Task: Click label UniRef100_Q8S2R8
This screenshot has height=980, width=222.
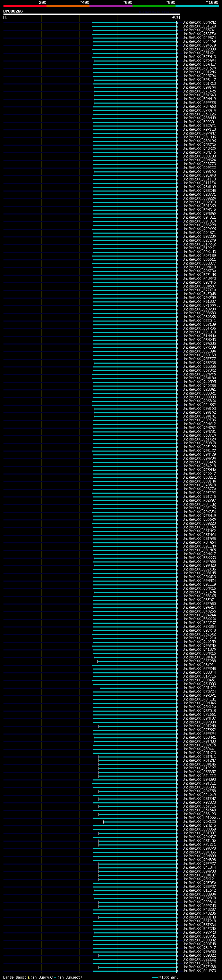Action: [199, 225]
